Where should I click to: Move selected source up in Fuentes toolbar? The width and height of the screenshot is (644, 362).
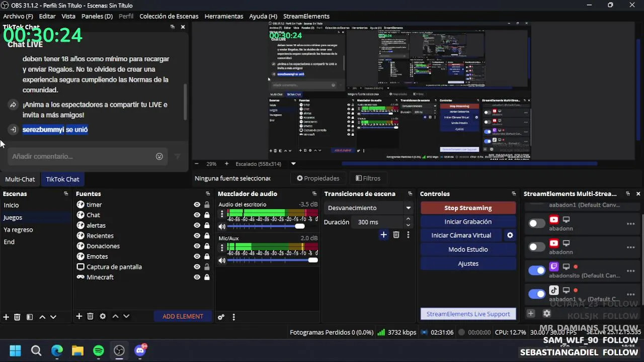point(115,316)
